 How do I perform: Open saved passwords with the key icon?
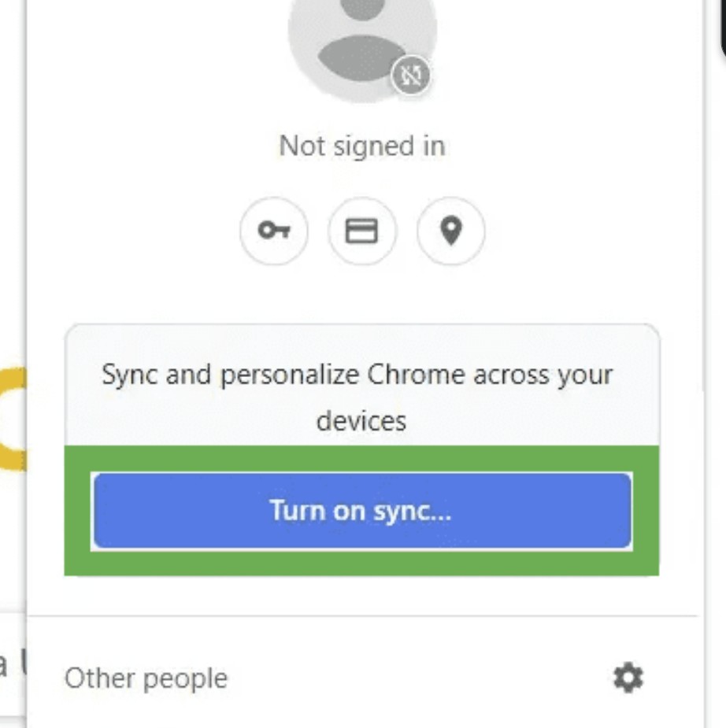pos(274,231)
